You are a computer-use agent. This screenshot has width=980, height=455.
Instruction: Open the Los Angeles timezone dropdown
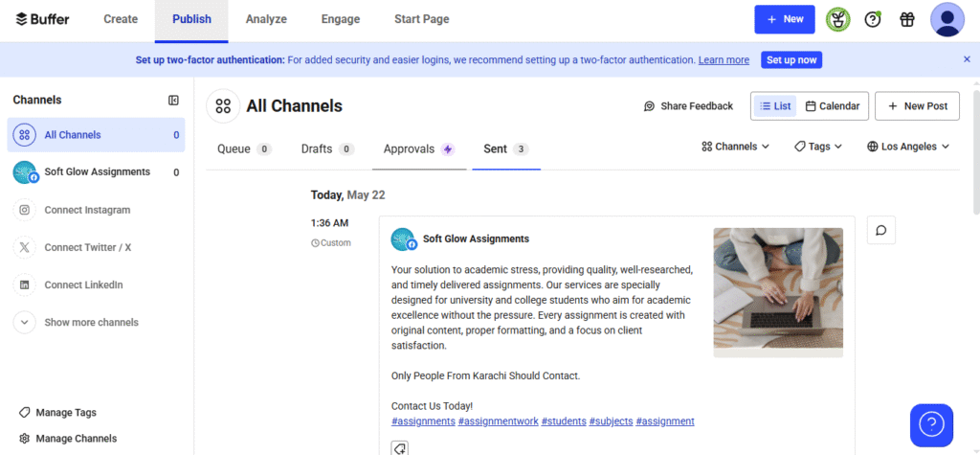908,147
